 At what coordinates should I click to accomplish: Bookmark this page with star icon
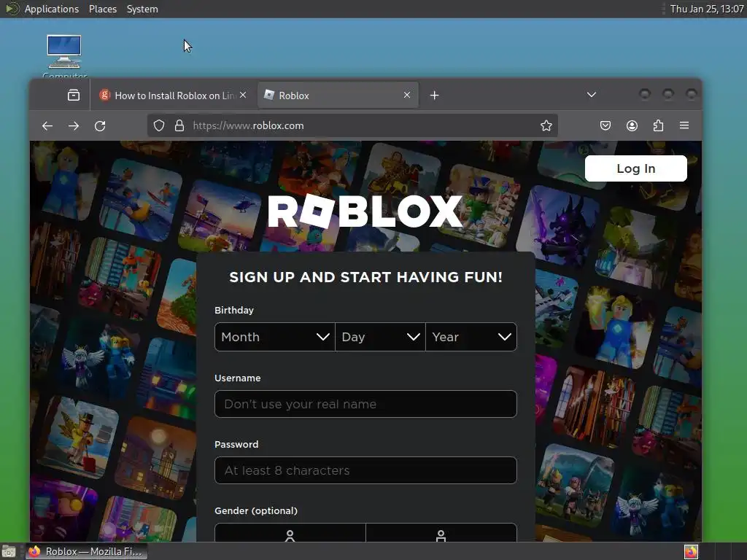coord(546,125)
